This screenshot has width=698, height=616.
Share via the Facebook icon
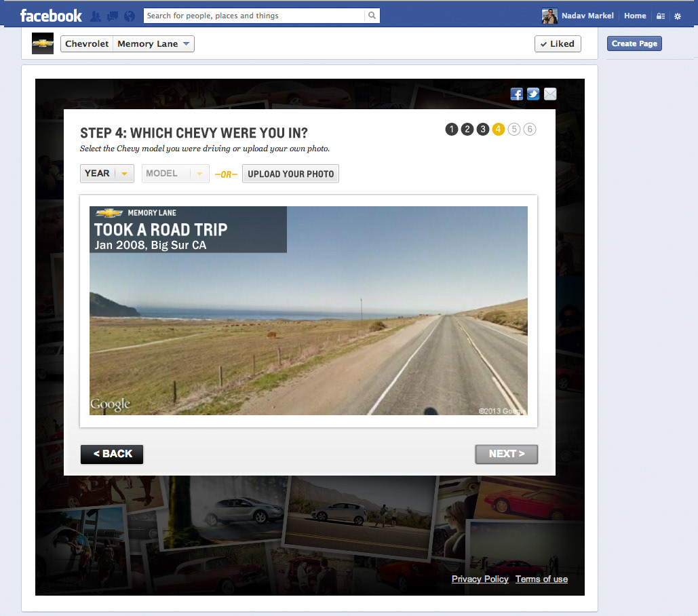coord(516,94)
